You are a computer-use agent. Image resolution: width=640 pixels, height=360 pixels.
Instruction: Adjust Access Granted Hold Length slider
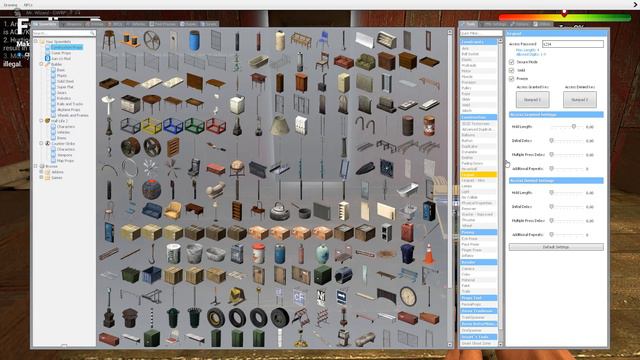pyautogui.click(x=573, y=127)
